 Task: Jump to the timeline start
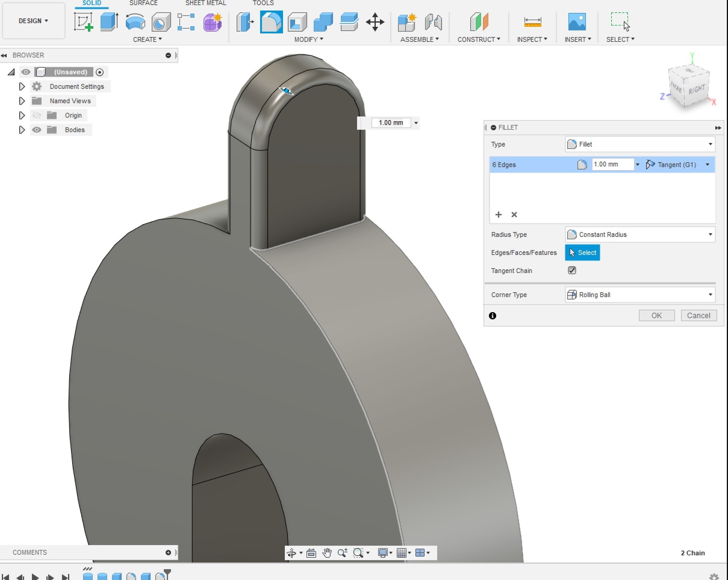[5, 577]
